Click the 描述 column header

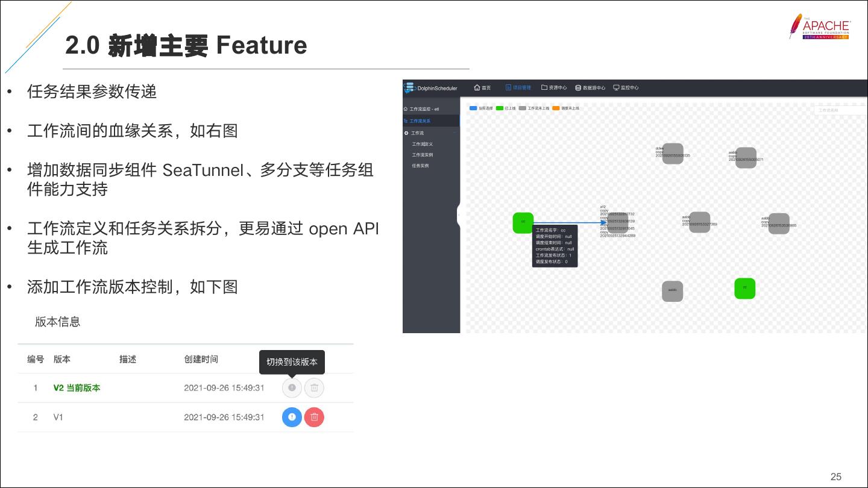pyautogui.click(x=128, y=359)
